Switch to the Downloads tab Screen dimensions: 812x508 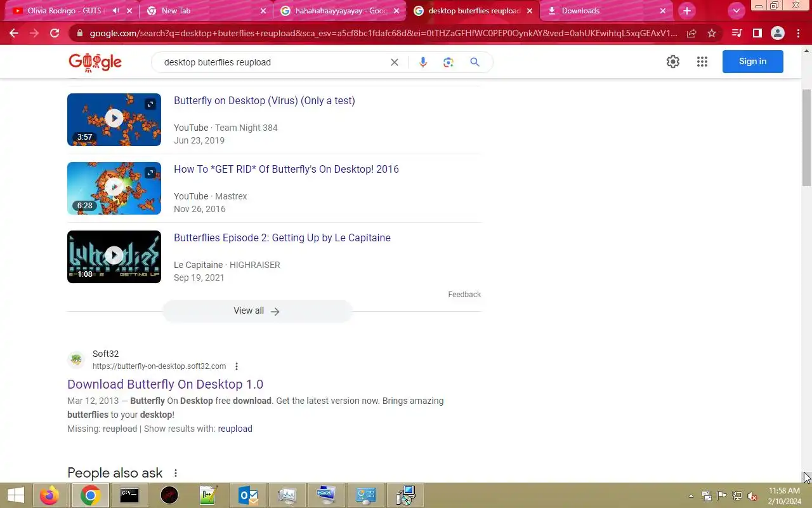(x=607, y=11)
